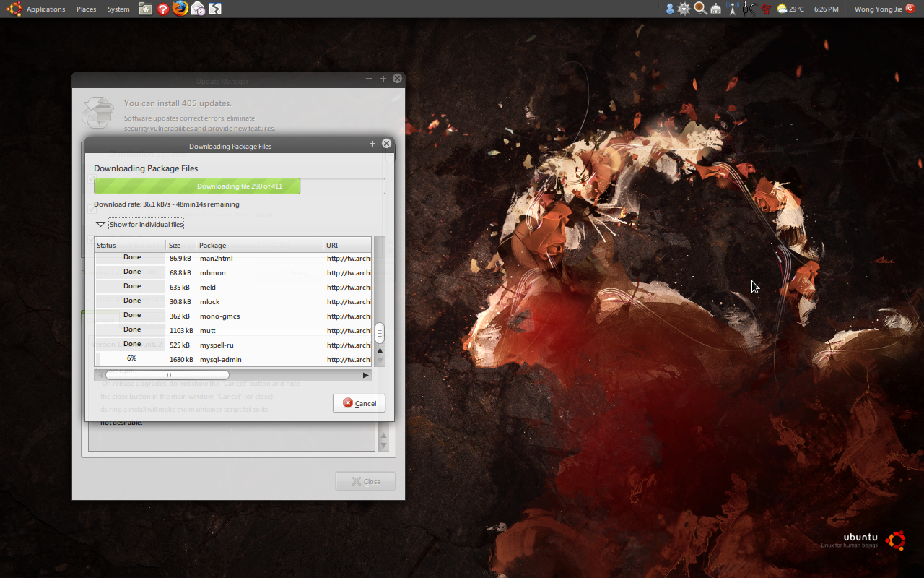
Task: Cancel the package download
Action: pyautogui.click(x=359, y=403)
